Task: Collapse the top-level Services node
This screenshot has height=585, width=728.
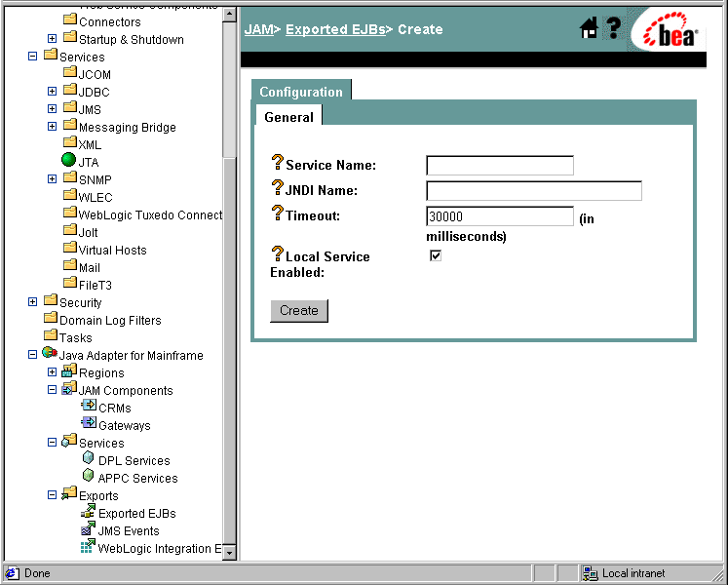Action: pos(32,57)
